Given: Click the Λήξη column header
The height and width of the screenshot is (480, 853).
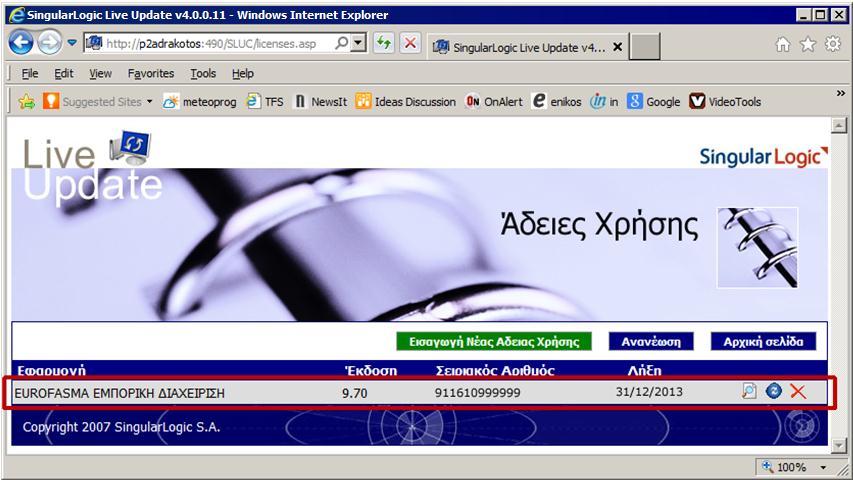Looking at the screenshot, I should pos(645,371).
